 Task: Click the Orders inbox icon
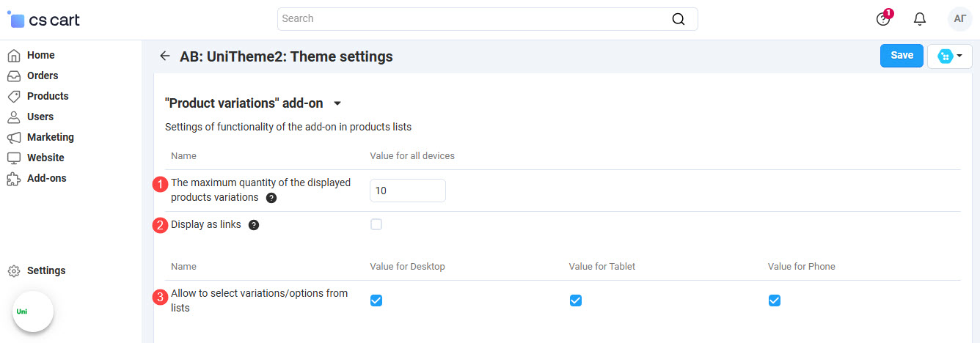pos(13,75)
